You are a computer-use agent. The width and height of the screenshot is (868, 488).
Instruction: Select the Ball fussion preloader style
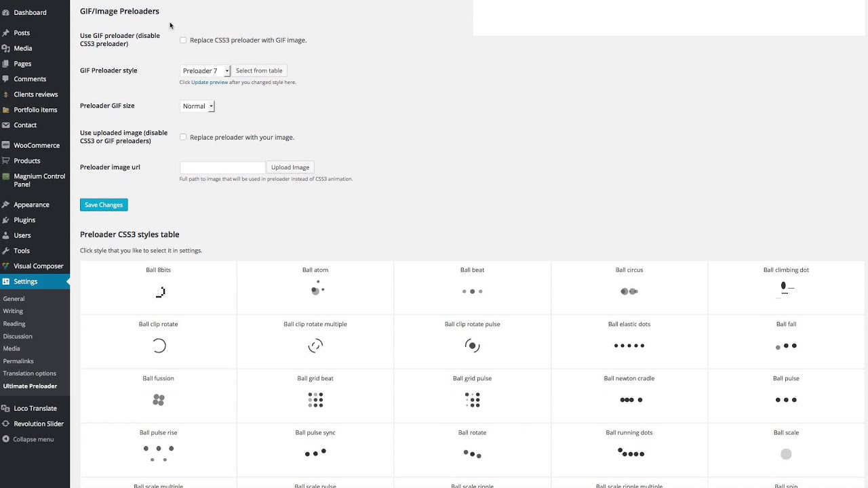(x=158, y=396)
